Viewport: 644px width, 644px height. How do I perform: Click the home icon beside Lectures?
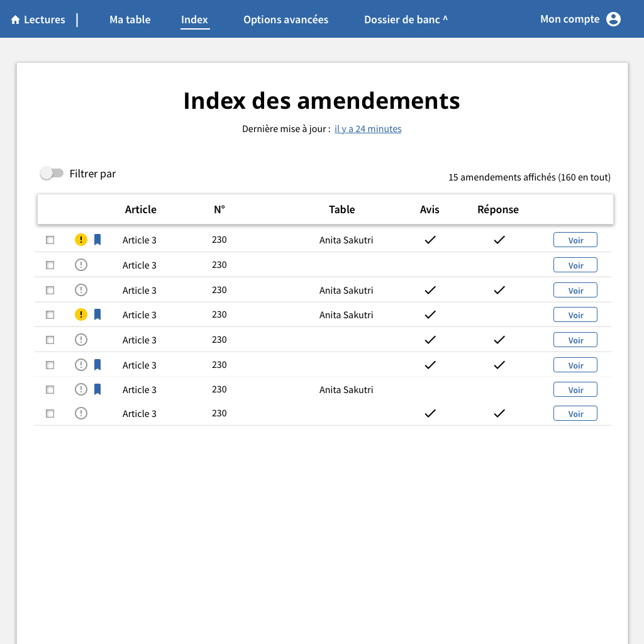(15, 19)
